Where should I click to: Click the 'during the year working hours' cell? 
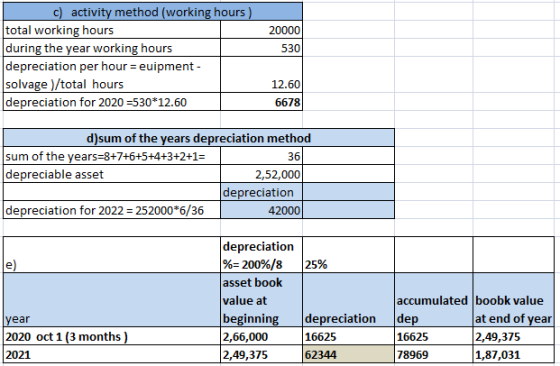(112, 48)
